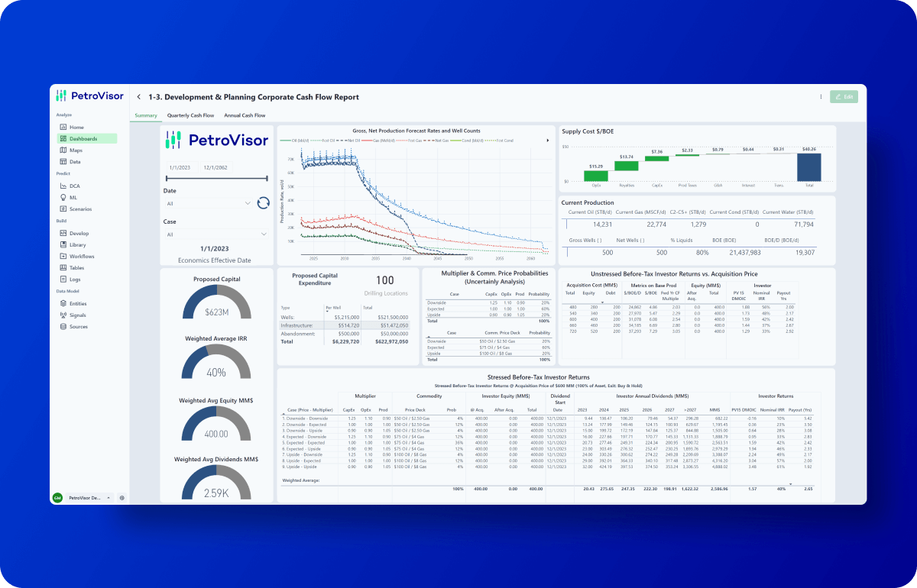Click the three-dot more options menu
This screenshot has width=917, height=588.
[x=821, y=97]
